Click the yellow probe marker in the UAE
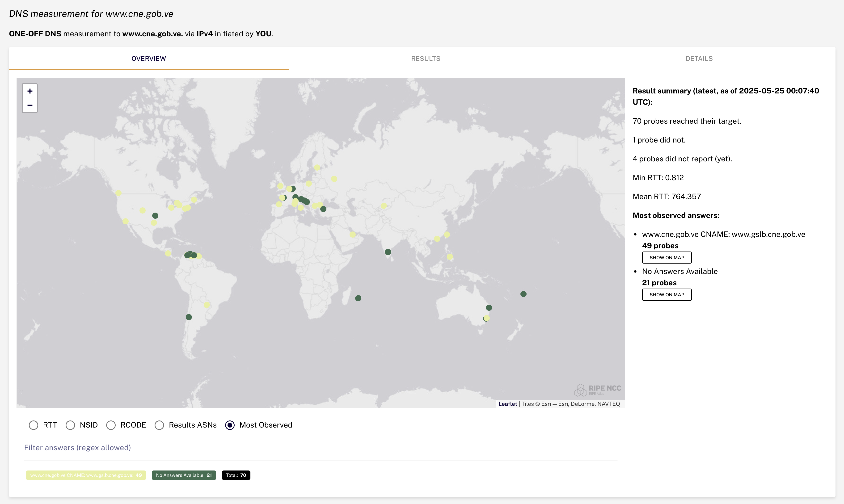 click(x=353, y=234)
